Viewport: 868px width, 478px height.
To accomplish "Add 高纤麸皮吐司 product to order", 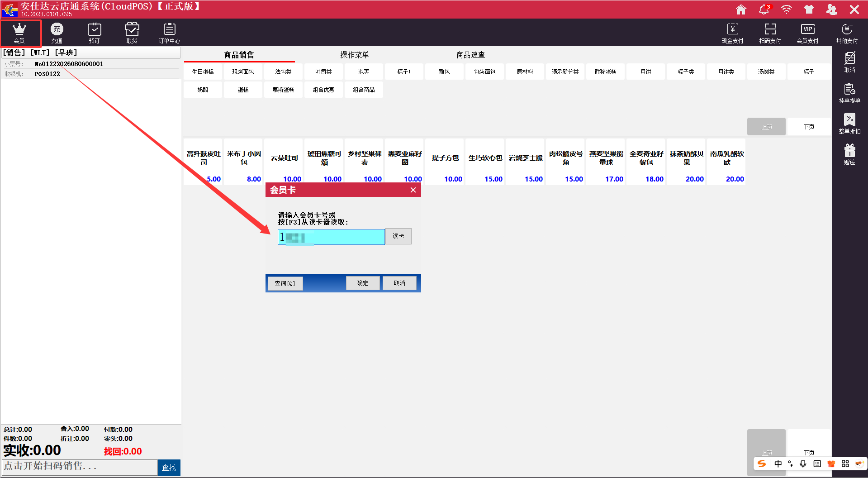I will 203,162.
